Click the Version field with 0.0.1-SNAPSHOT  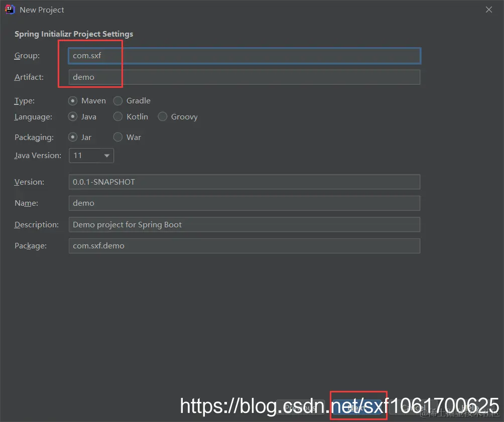tap(244, 182)
